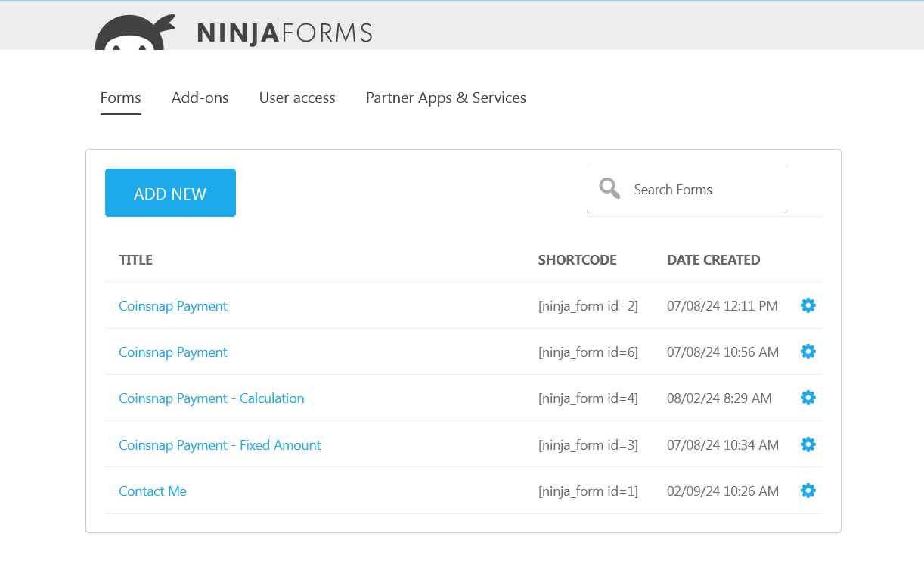This screenshot has width=924, height=573.
Task: Click the DATE CREATED column header
Action: 713,259
